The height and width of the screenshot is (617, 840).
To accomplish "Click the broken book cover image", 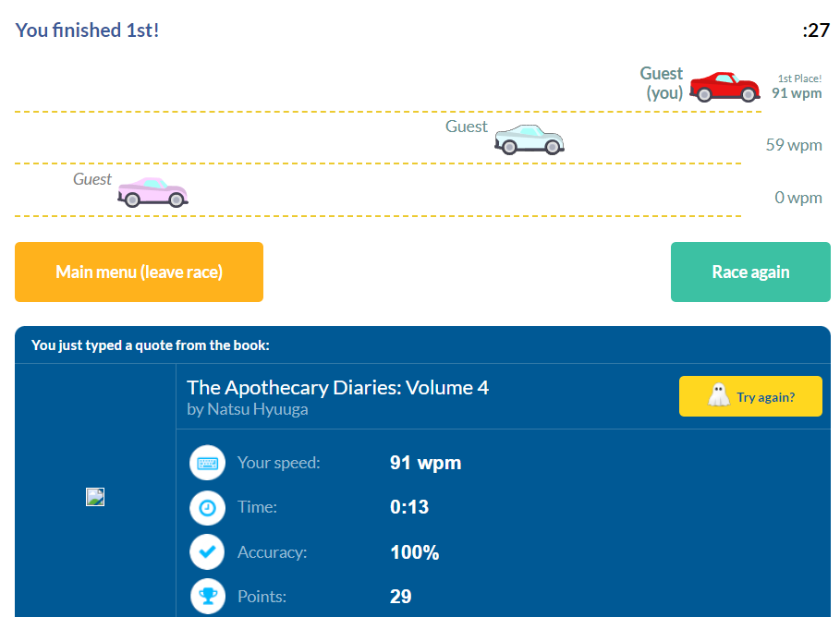I will click(95, 497).
